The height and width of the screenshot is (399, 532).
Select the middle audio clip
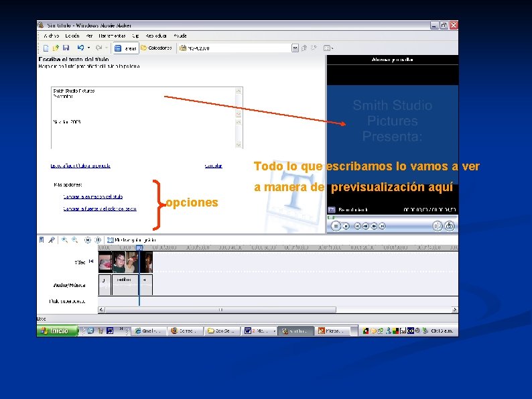pyautogui.click(x=125, y=284)
